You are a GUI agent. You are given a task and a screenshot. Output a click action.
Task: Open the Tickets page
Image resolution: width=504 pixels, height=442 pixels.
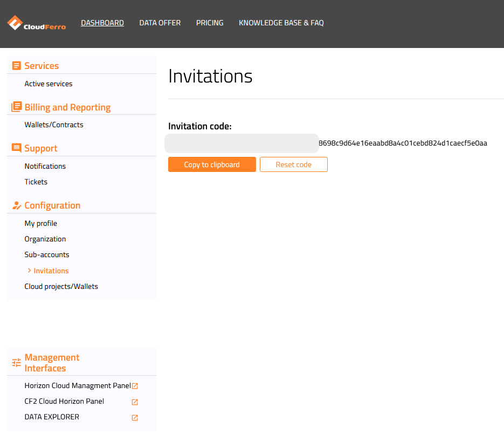[36, 182]
